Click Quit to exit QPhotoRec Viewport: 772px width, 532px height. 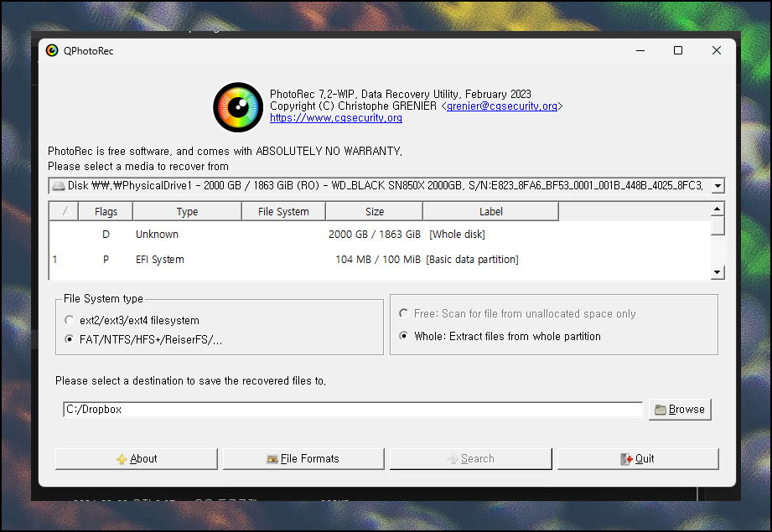(638, 458)
